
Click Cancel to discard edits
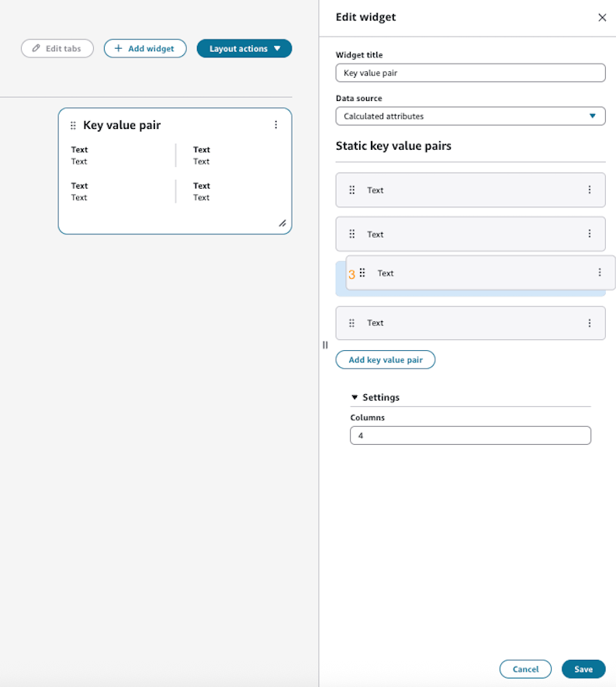coord(525,668)
